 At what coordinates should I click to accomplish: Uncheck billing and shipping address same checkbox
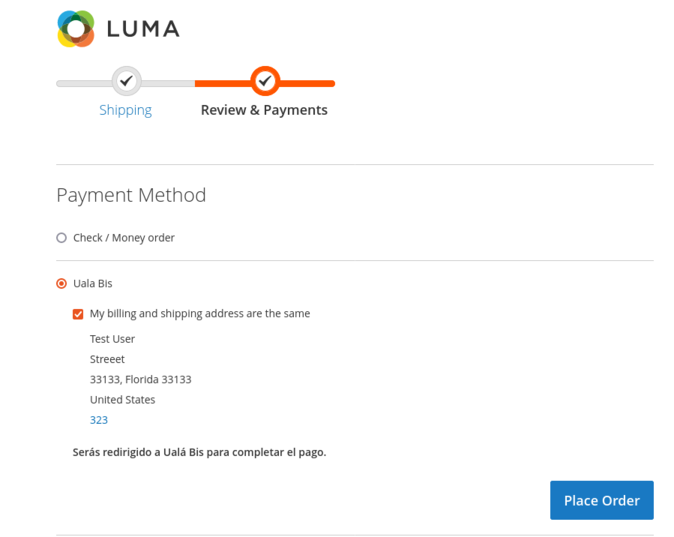coord(78,314)
